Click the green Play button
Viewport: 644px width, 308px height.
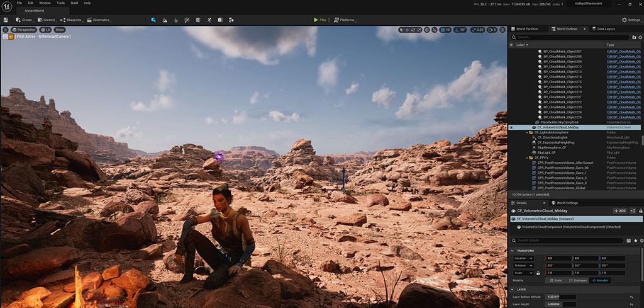pyautogui.click(x=320, y=20)
